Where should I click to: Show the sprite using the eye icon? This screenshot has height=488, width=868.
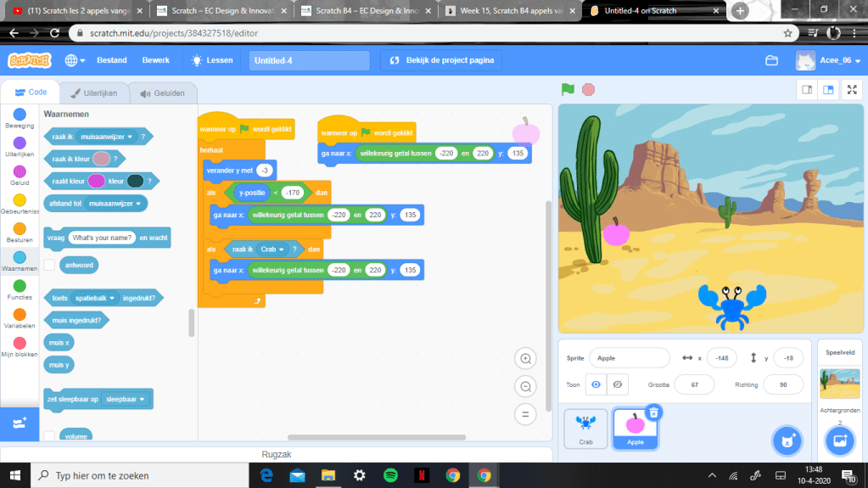coord(596,384)
